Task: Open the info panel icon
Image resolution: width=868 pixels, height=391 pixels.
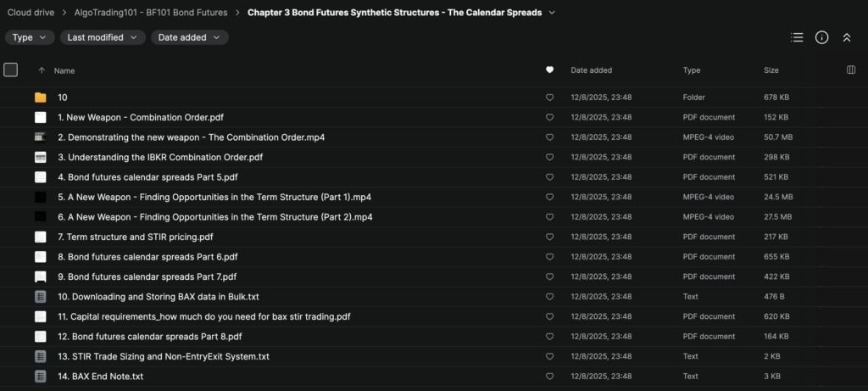Action: pos(821,37)
